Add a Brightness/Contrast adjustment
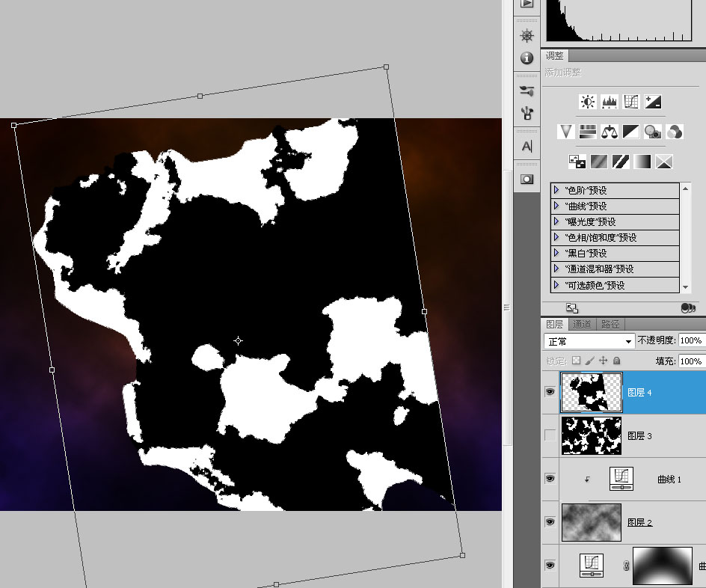The image size is (706, 588). coord(588,102)
